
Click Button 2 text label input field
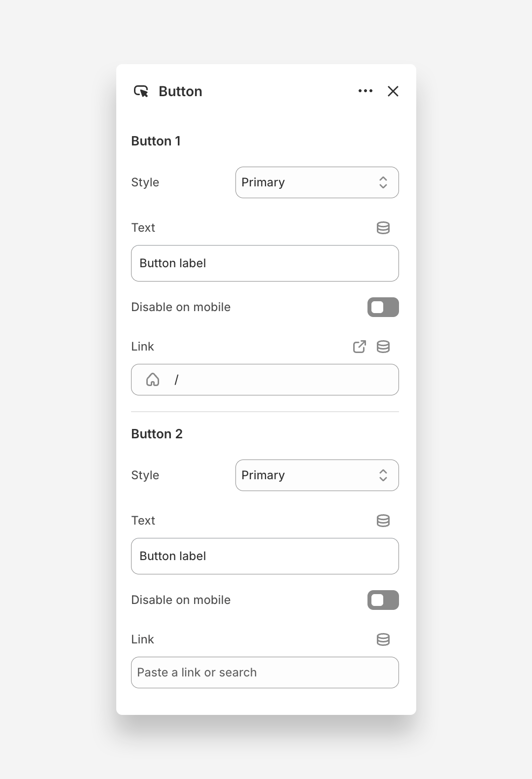coord(265,556)
